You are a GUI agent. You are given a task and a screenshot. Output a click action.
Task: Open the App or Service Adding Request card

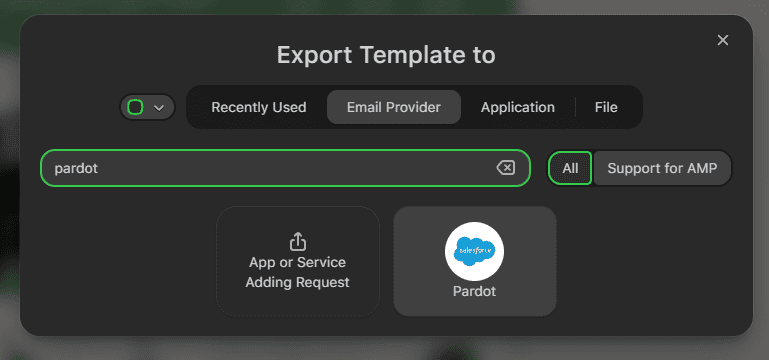(298, 261)
